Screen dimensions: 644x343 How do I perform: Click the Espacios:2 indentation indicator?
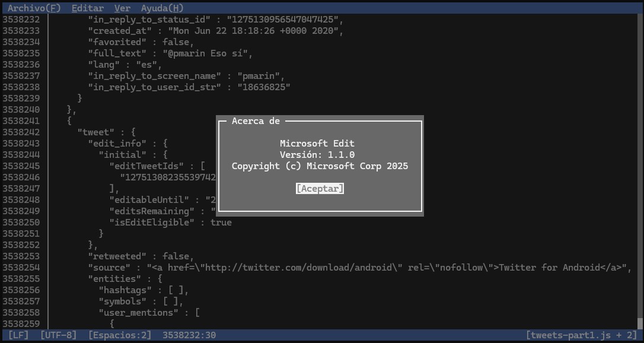(120, 335)
